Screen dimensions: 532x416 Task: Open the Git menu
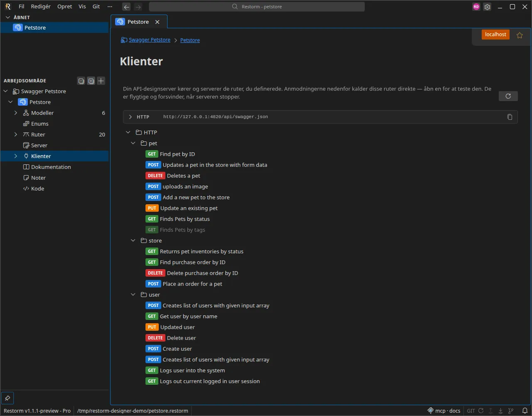(96, 7)
